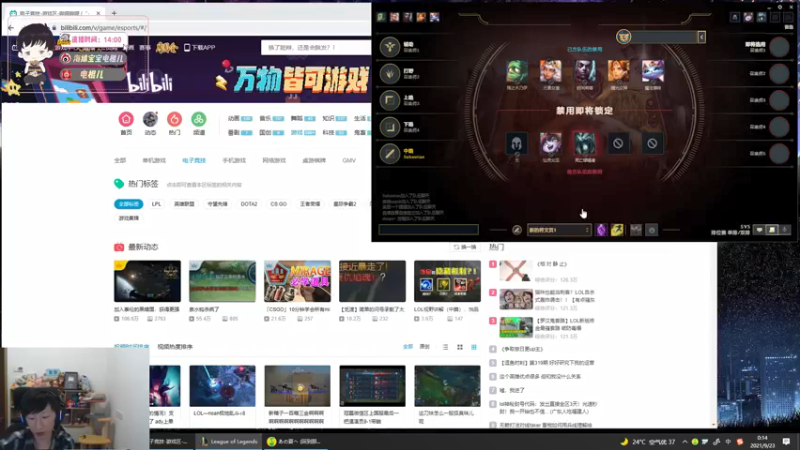This screenshot has width=800, height=450.
Task: Select the DOTA2 hot tag
Action: [x=249, y=204]
